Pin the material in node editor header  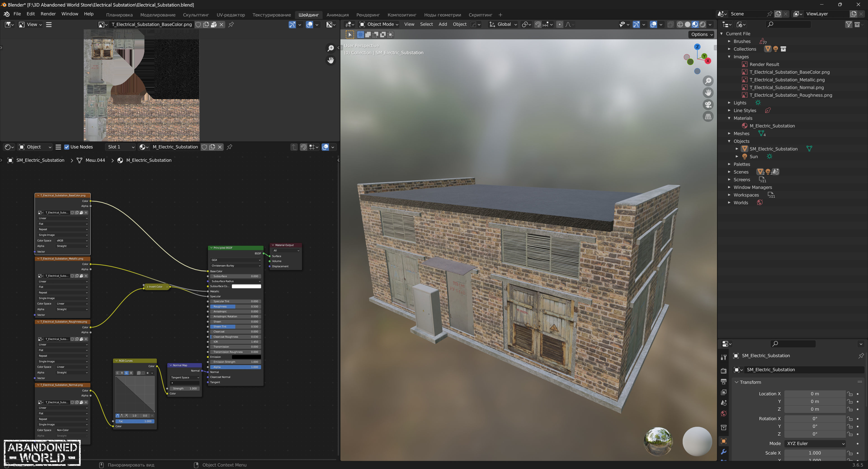pos(229,147)
